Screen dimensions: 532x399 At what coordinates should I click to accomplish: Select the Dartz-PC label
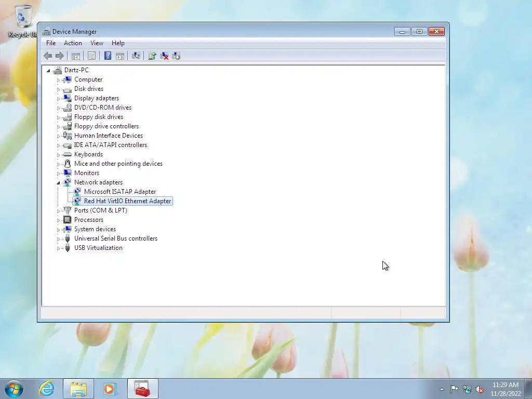point(76,70)
